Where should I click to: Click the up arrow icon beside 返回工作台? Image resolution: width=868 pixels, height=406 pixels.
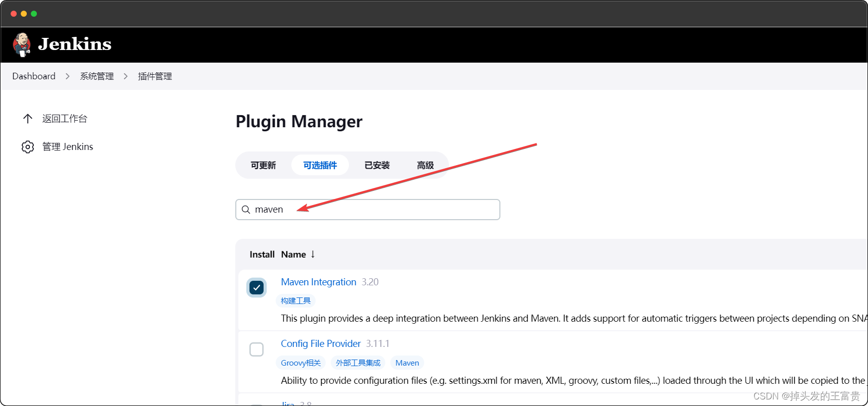[28, 119]
